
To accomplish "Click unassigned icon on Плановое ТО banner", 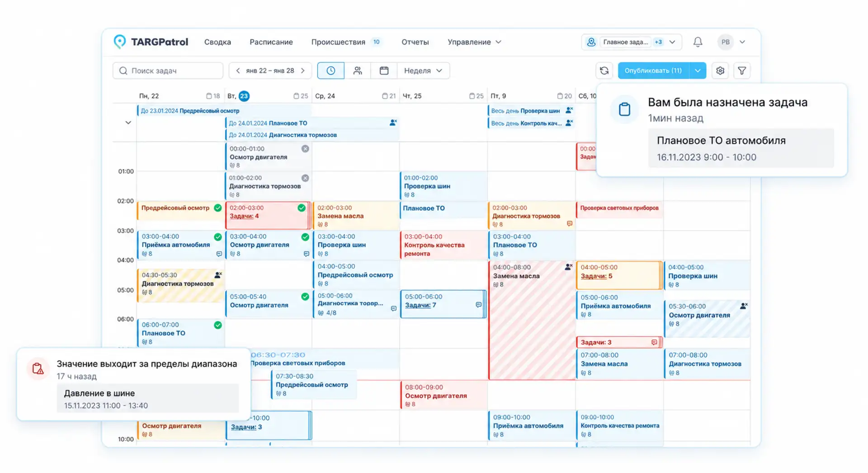I will point(393,123).
